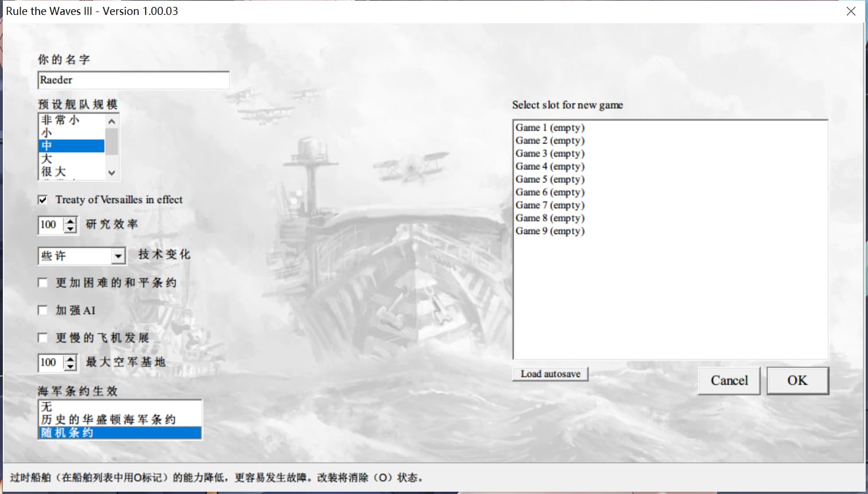Toggle Treaty of Versailles in effect checkbox
This screenshot has height=494, width=868.
[x=42, y=200]
